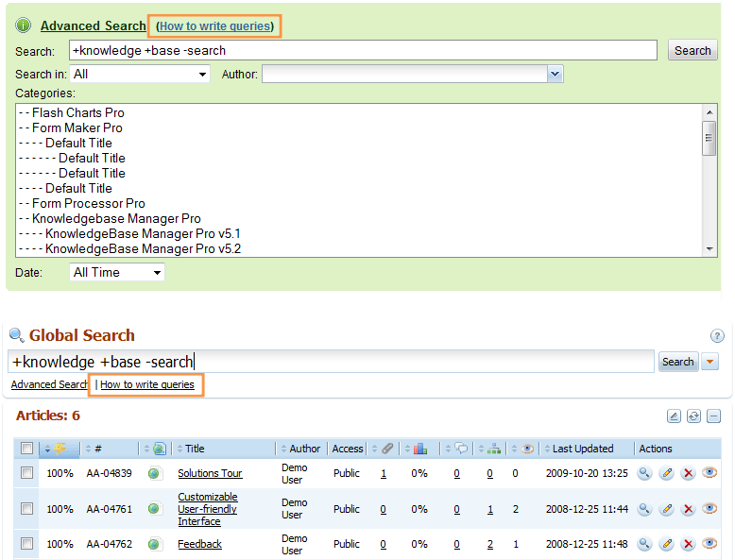The image size is (735, 560).
Task: Check the box for AA-04761 row
Action: [26, 508]
